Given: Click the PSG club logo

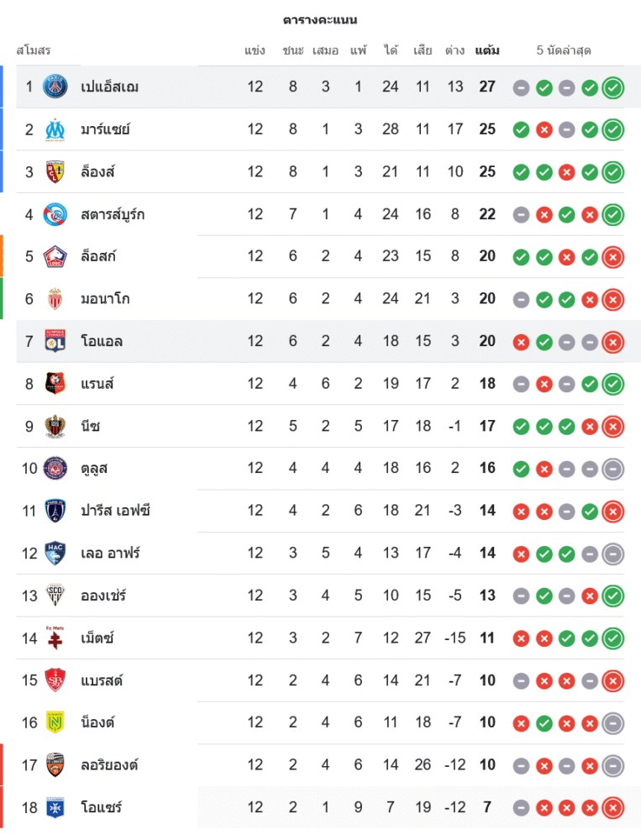Looking at the screenshot, I should [55, 87].
